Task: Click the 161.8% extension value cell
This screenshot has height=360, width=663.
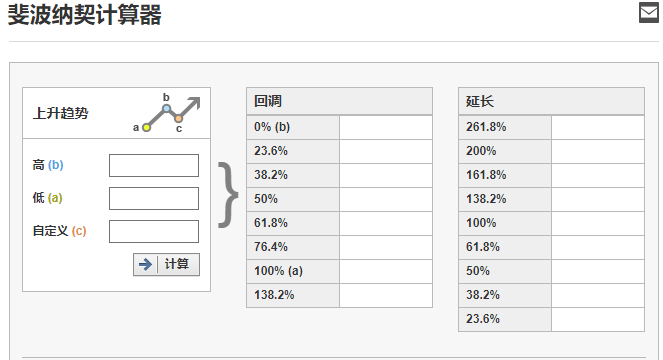Action: point(598,175)
